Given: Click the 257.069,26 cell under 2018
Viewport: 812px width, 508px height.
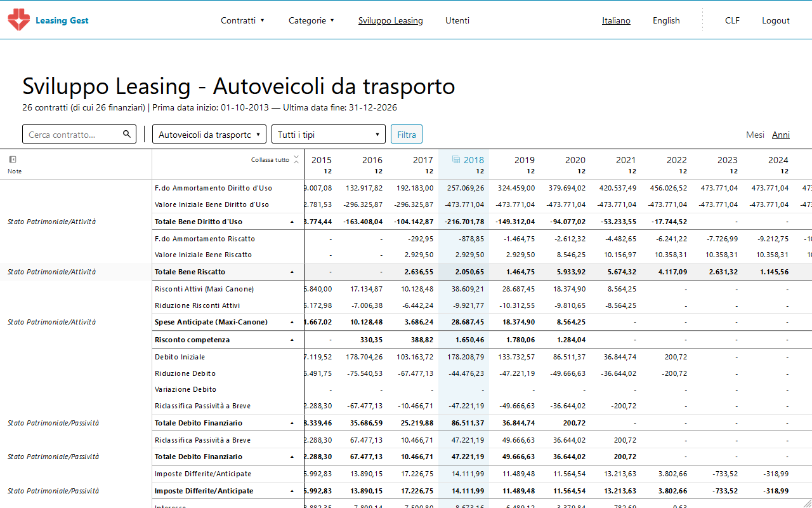Looking at the screenshot, I should (x=466, y=188).
